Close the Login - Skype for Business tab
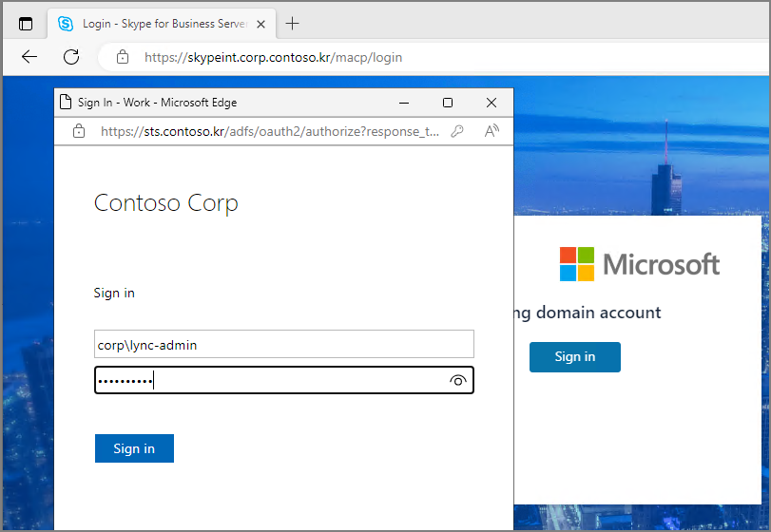 (261, 24)
